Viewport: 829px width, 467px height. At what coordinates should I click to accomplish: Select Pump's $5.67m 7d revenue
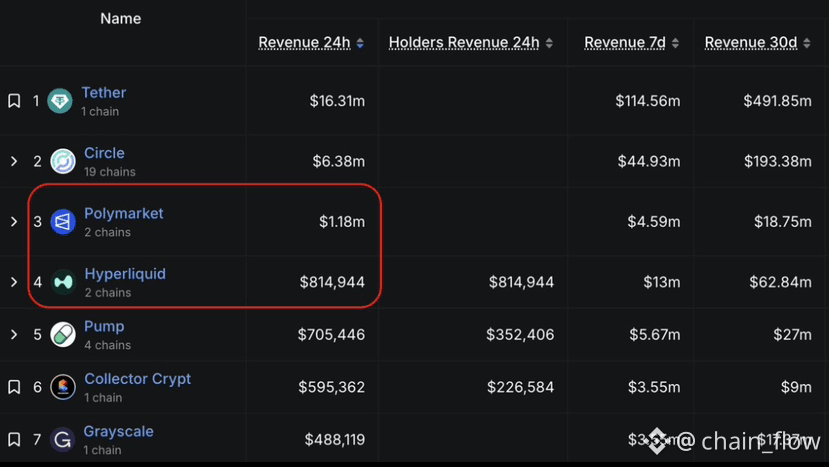click(x=655, y=334)
